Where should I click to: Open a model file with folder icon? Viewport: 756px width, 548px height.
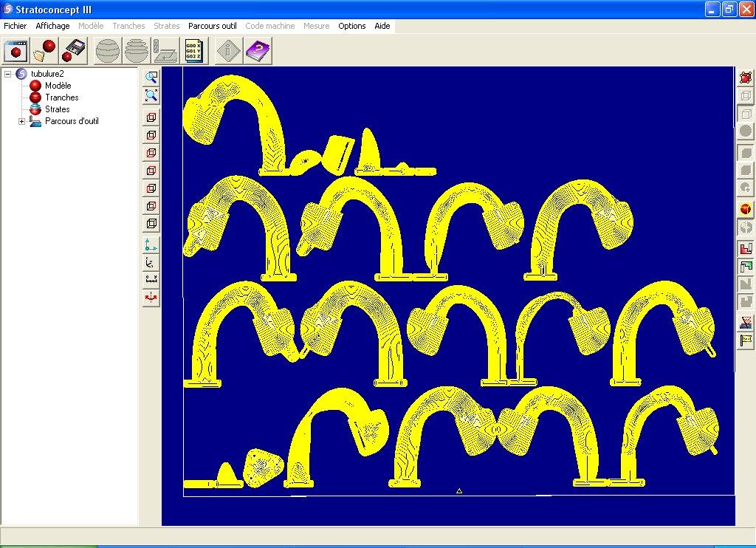pyautogui.click(x=44, y=51)
